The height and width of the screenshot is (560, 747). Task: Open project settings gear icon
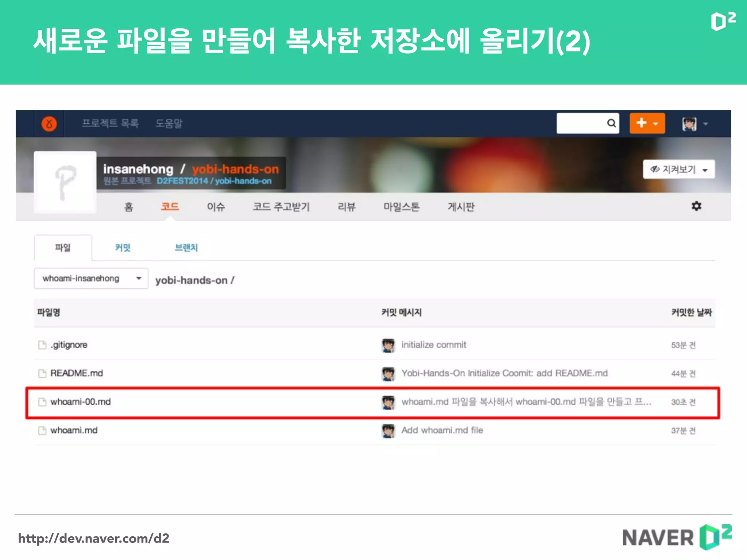[x=696, y=206]
